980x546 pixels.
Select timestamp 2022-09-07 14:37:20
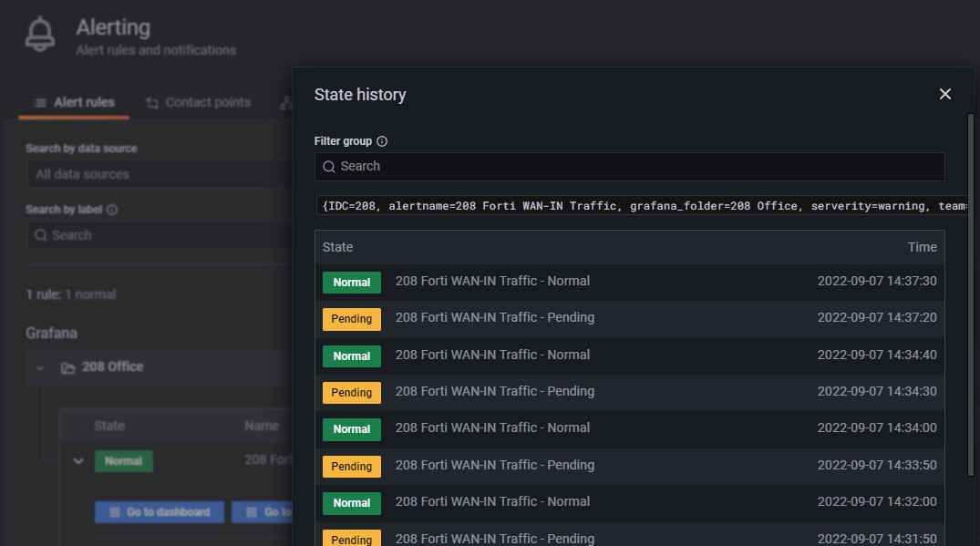point(877,317)
